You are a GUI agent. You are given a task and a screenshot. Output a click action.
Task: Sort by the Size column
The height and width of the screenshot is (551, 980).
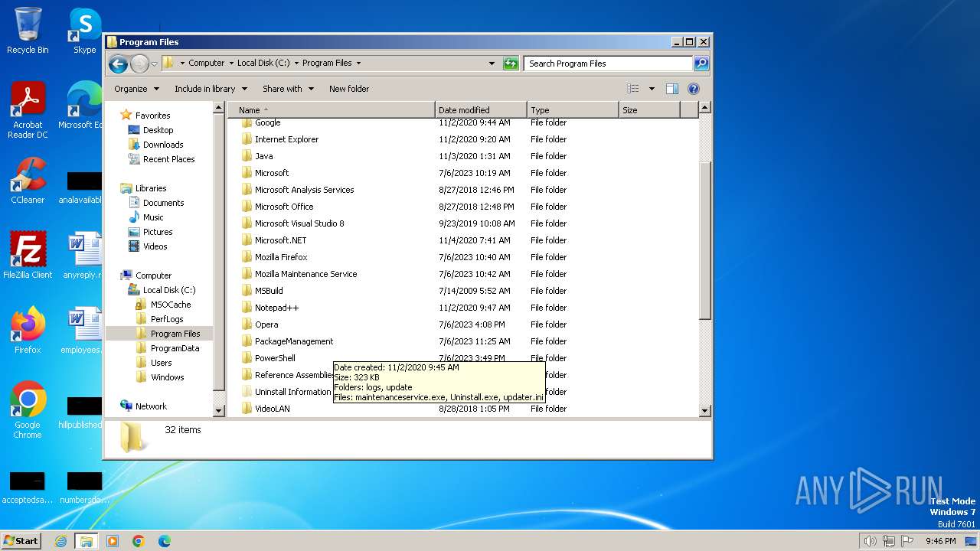[x=649, y=110]
